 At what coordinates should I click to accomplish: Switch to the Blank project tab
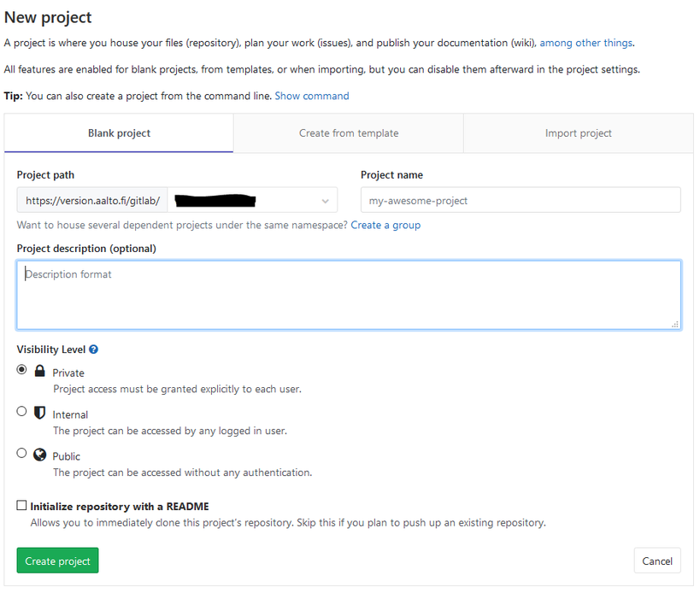119,133
